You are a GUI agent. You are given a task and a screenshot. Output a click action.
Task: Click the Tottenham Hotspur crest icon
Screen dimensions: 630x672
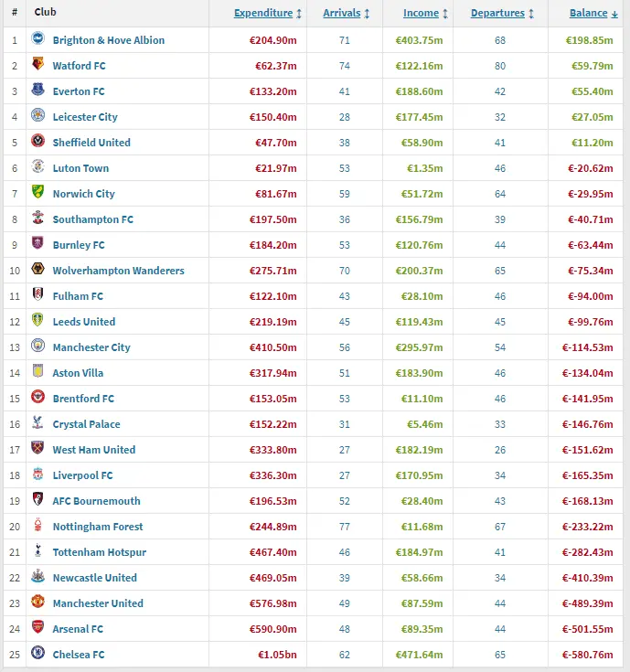(x=38, y=551)
